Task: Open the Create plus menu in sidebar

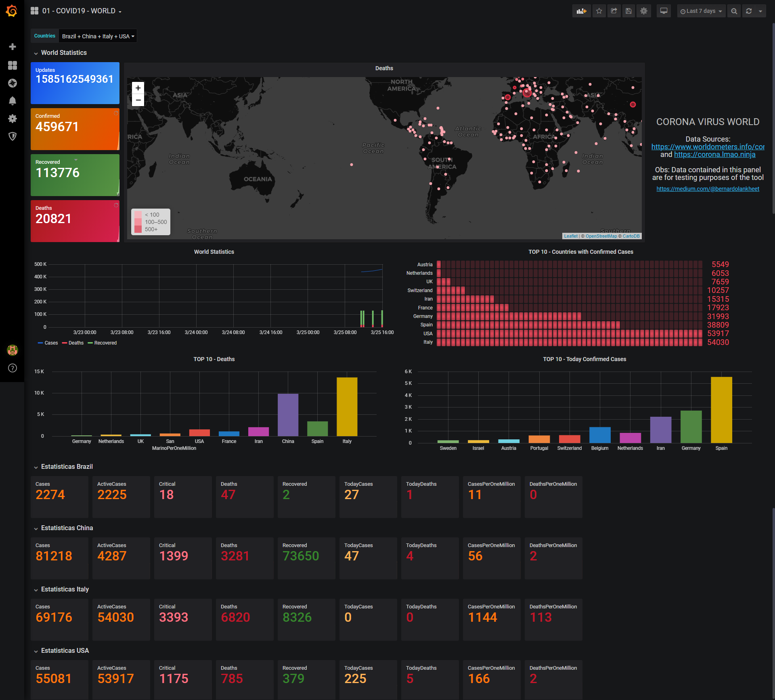Action: pos(13,47)
